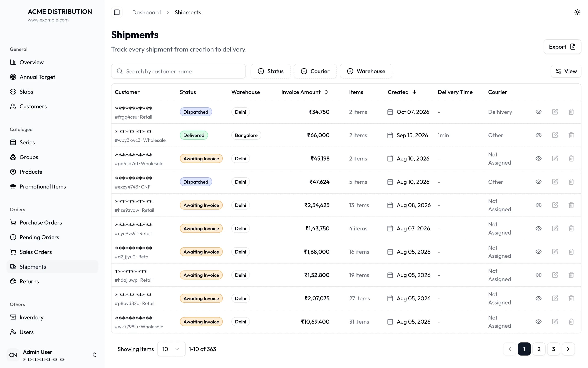Screen dimensions: 588x368
Task: Delete shipment #p8oyd82a with trash icon
Action: [571, 298]
